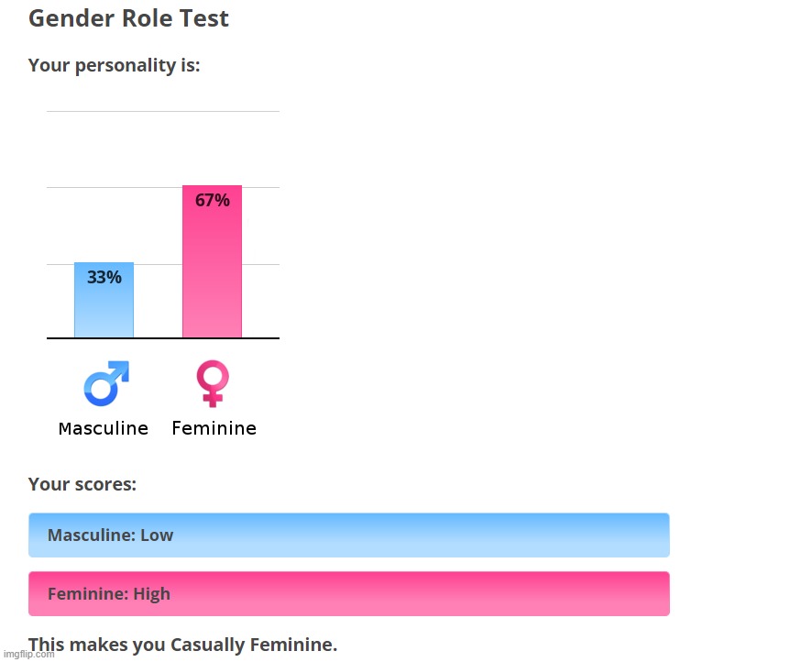
Task: Click the 'Your scores:' subheading
Action: (82, 484)
